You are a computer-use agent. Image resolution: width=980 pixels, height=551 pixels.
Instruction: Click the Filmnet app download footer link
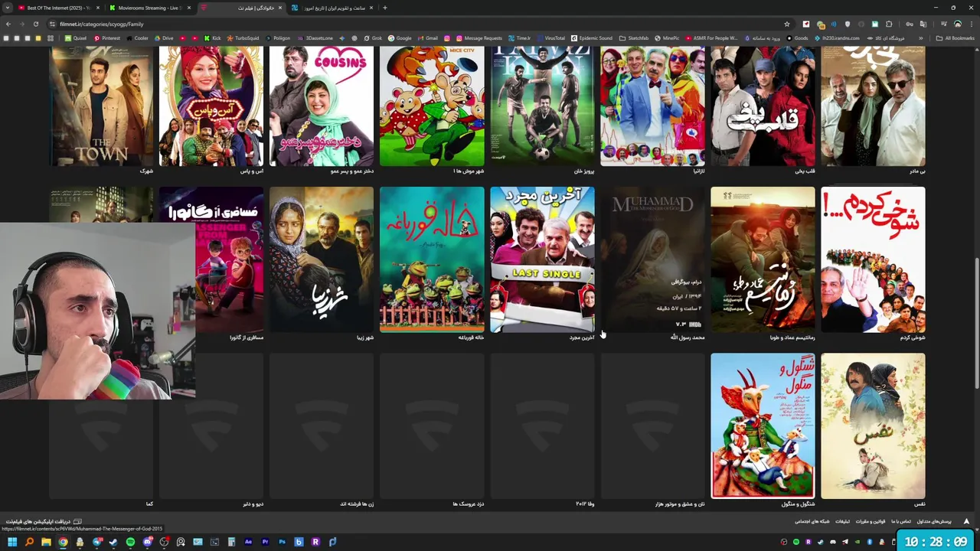pyautogui.click(x=44, y=521)
